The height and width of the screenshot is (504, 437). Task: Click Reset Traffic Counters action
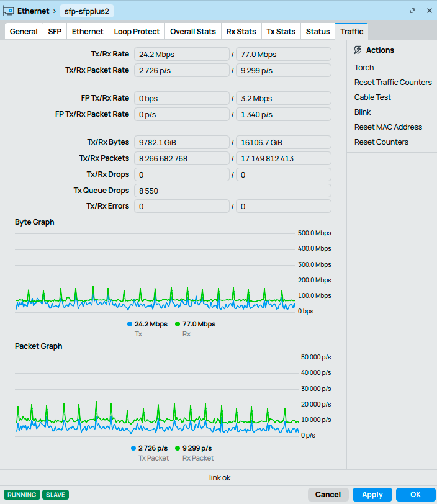[x=393, y=83]
